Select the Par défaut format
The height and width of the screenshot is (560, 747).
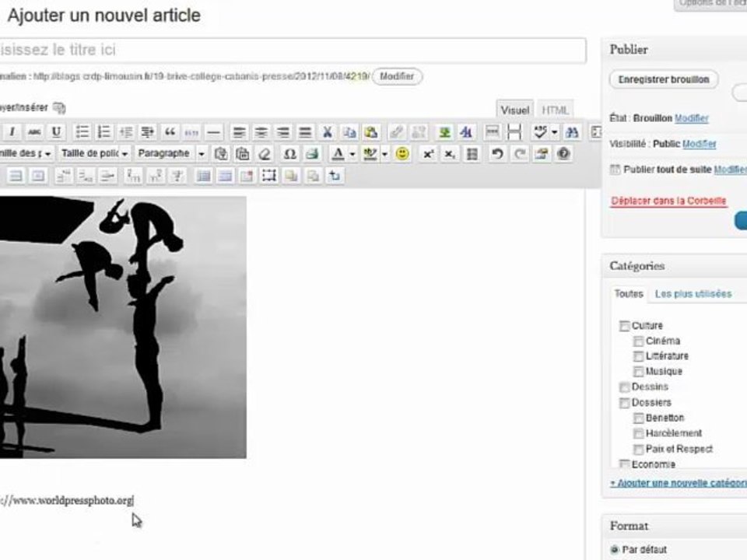[x=615, y=550]
